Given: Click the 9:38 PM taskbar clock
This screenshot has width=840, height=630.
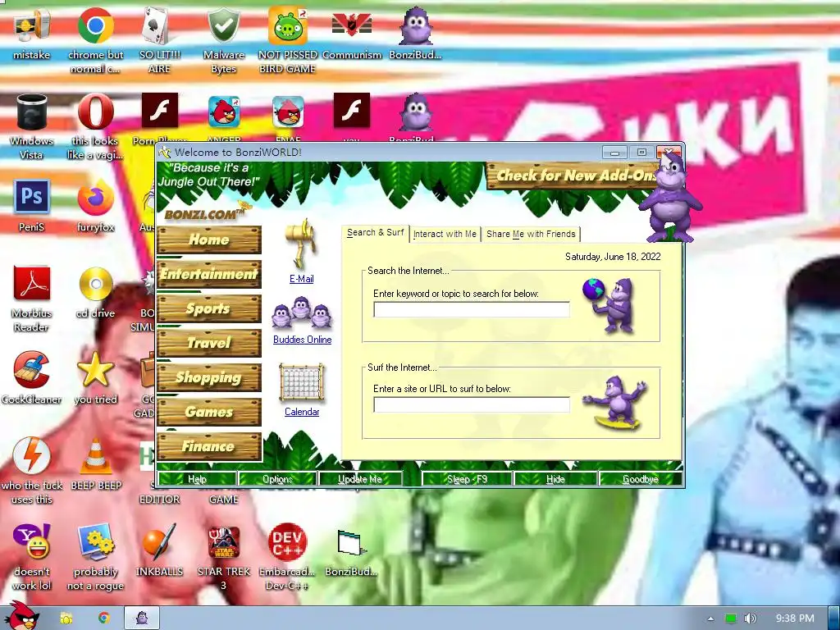Looking at the screenshot, I should click(795, 619).
